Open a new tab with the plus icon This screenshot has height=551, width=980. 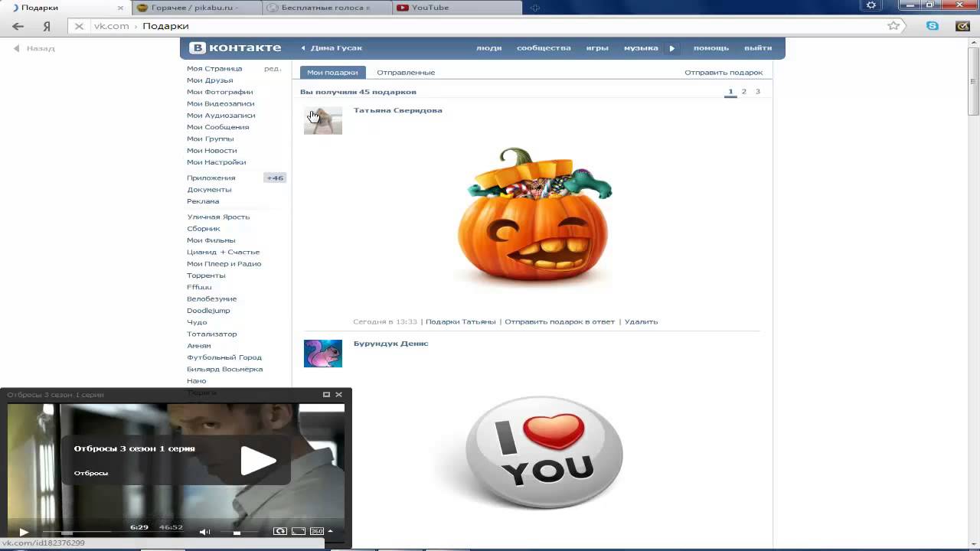(535, 8)
